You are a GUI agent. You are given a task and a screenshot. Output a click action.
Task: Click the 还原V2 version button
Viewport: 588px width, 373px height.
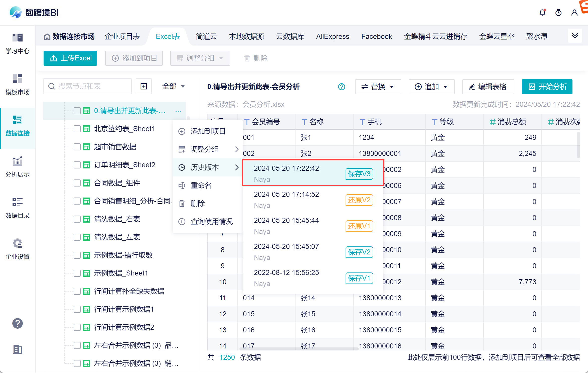tap(359, 200)
